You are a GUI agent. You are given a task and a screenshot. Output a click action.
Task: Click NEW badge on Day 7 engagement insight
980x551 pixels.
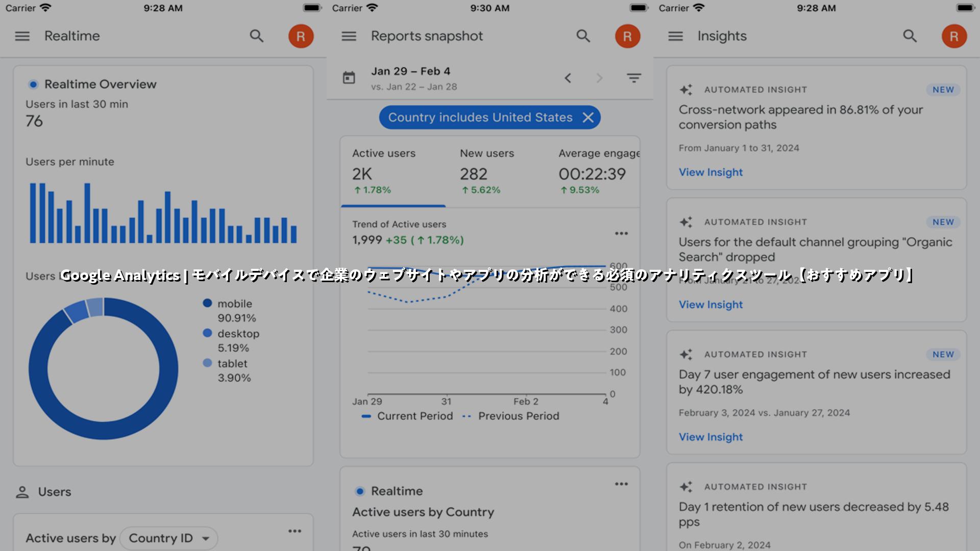pos(943,355)
